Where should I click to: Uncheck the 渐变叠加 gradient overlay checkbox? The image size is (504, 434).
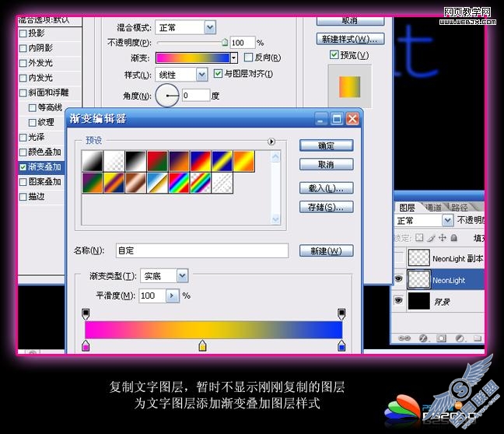tap(23, 167)
